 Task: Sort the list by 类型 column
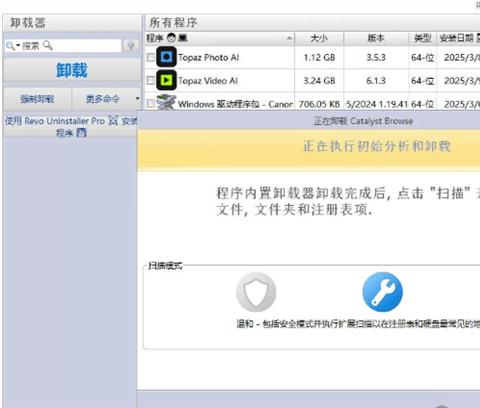423,38
